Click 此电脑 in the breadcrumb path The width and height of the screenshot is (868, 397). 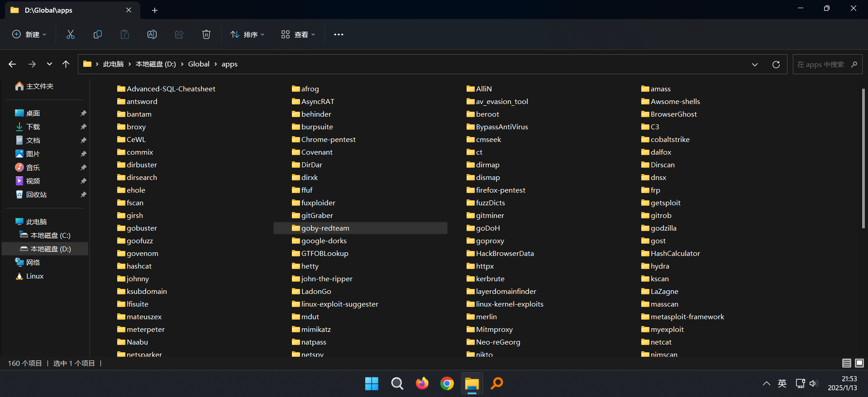click(x=113, y=64)
